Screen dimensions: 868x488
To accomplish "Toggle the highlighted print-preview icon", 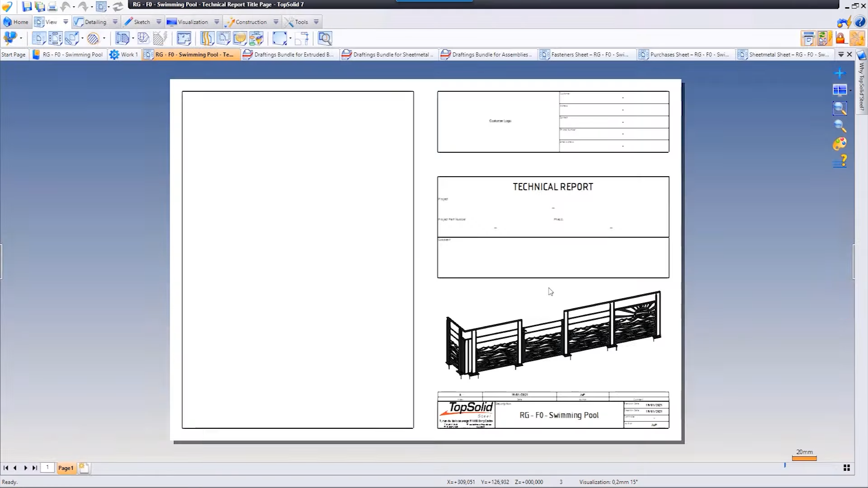I will pos(808,39).
